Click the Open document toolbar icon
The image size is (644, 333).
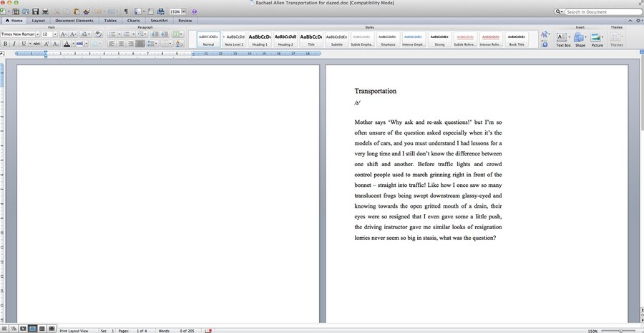tap(26, 11)
